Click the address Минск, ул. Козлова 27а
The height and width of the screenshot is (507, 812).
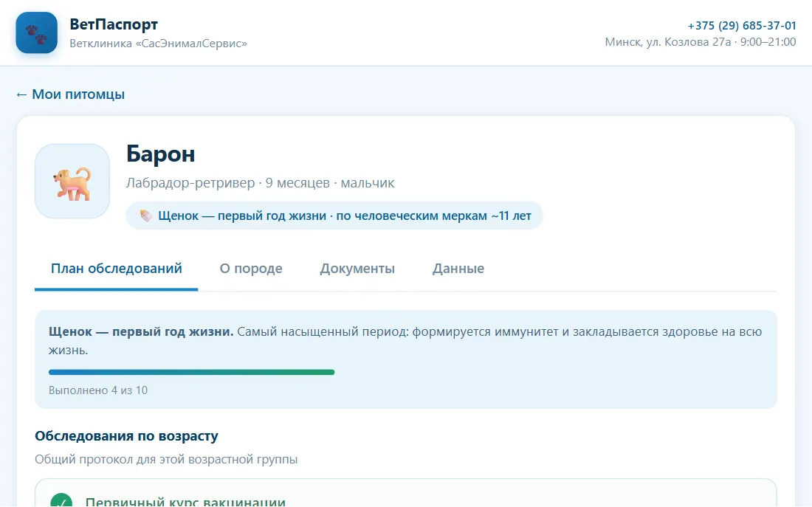pyautogui.click(x=667, y=42)
